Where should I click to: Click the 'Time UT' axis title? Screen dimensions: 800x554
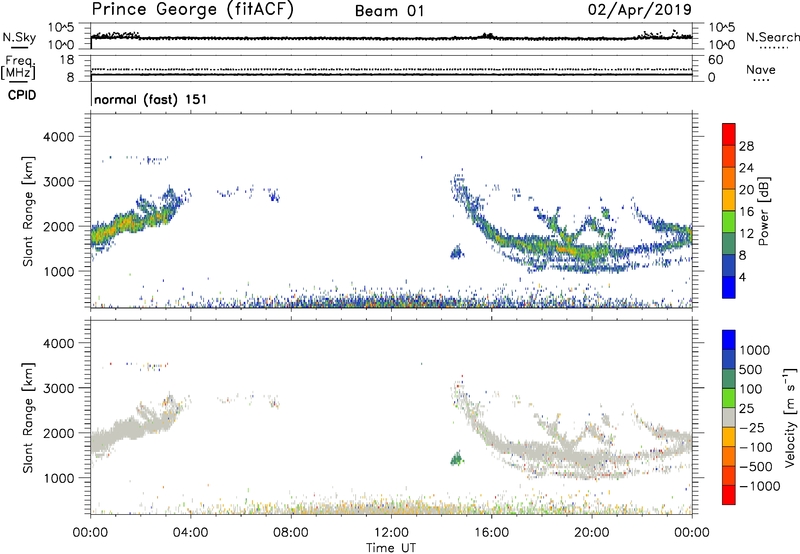click(391, 547)
